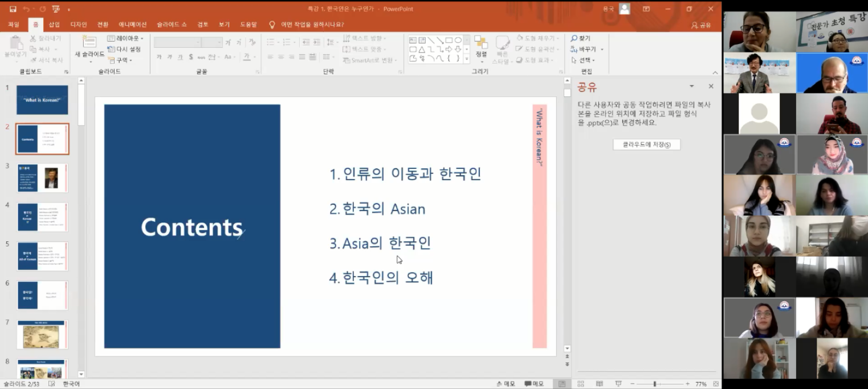Image resolution: width=868 pixels, height=389 pixels.
Task: Toggle 슬라이드 노트 notes pane in status bar
Action: tap(506, 384)
